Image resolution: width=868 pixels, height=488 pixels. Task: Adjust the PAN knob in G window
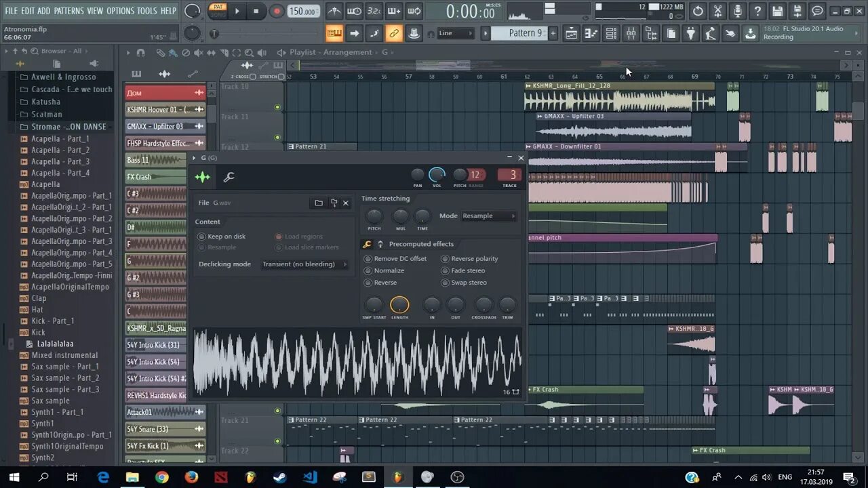click(x=418, y=175)
